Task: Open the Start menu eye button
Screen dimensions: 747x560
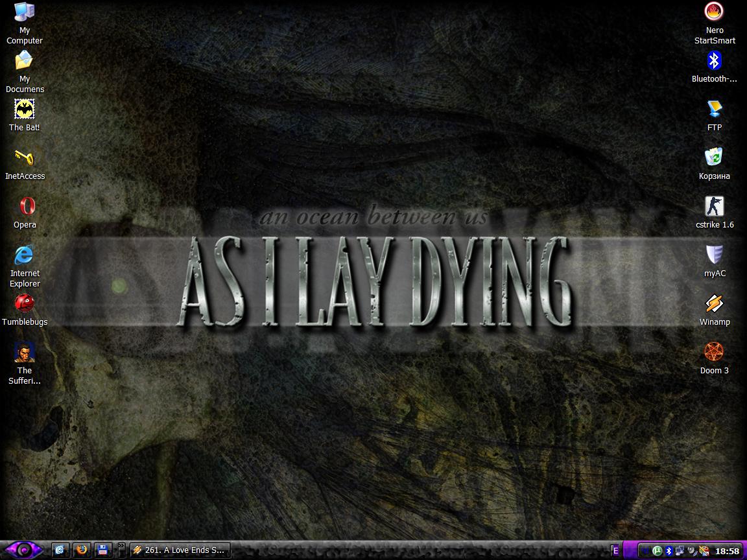Action: coord(24,550)
